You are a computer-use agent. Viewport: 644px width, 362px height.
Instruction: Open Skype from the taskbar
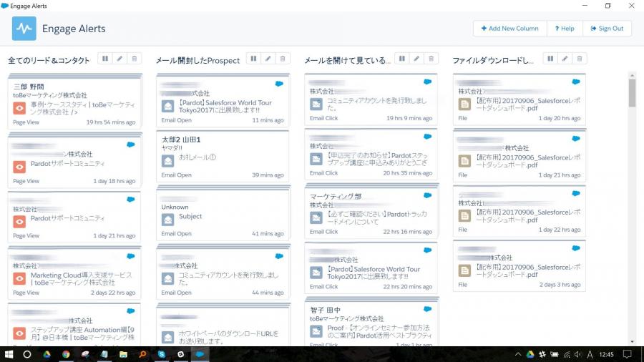(x=162, y=354)
